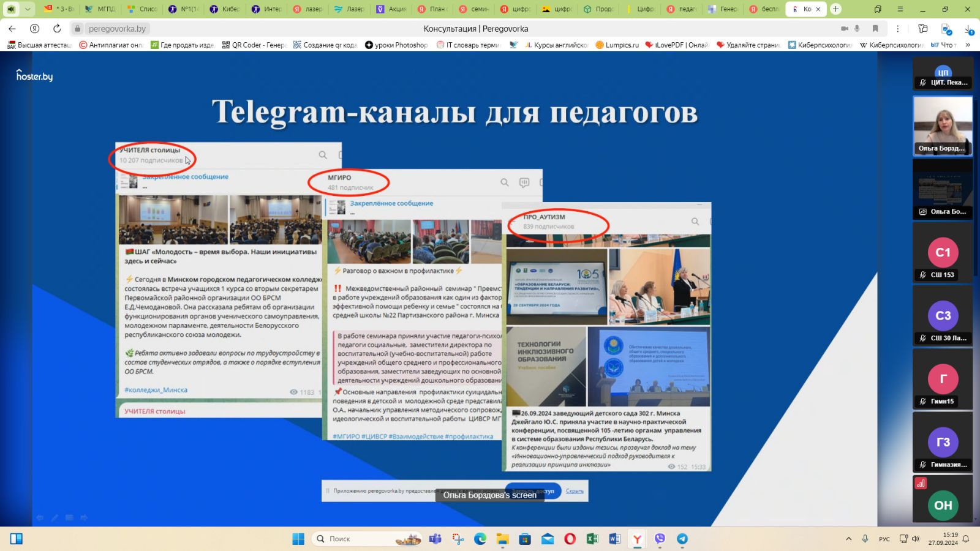Open the browser main menu (three lines)
The image size is (980, 551).
pos(900,9)
